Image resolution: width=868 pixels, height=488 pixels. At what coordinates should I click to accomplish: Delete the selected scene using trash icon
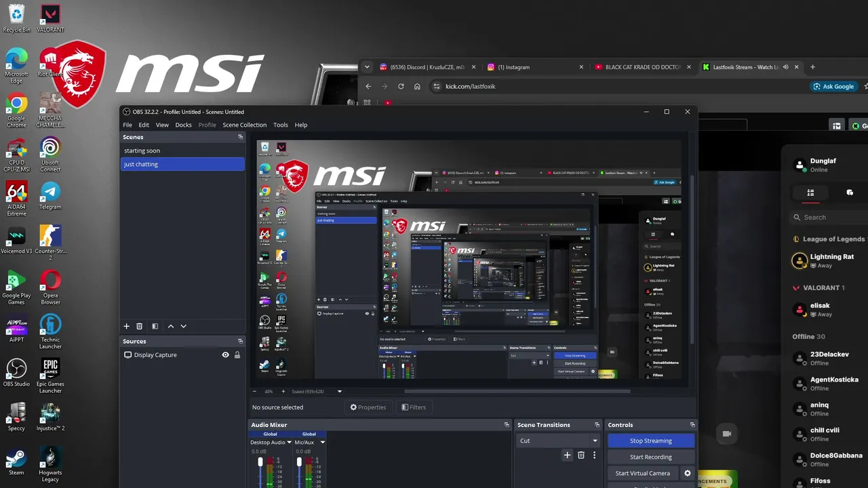coord(140,326)
